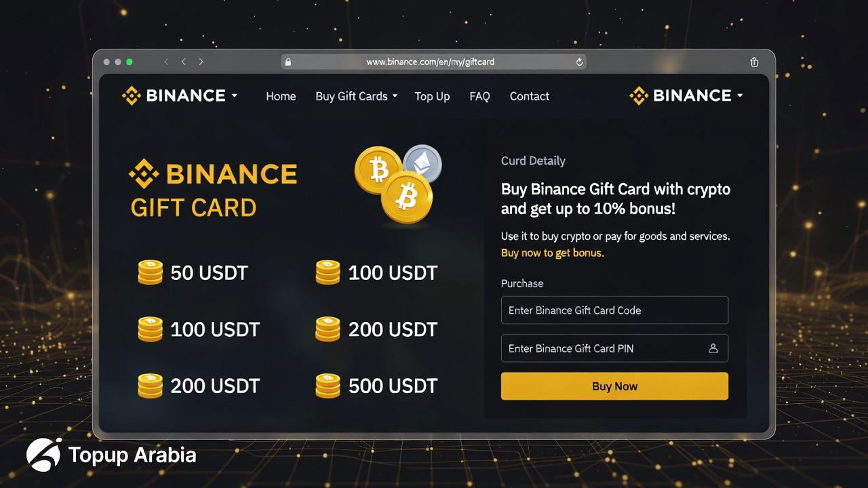This screenshot has width=868, height=488.
Task: Expand the right Binance logo dropdown
Action: click(x=739, y=96)
